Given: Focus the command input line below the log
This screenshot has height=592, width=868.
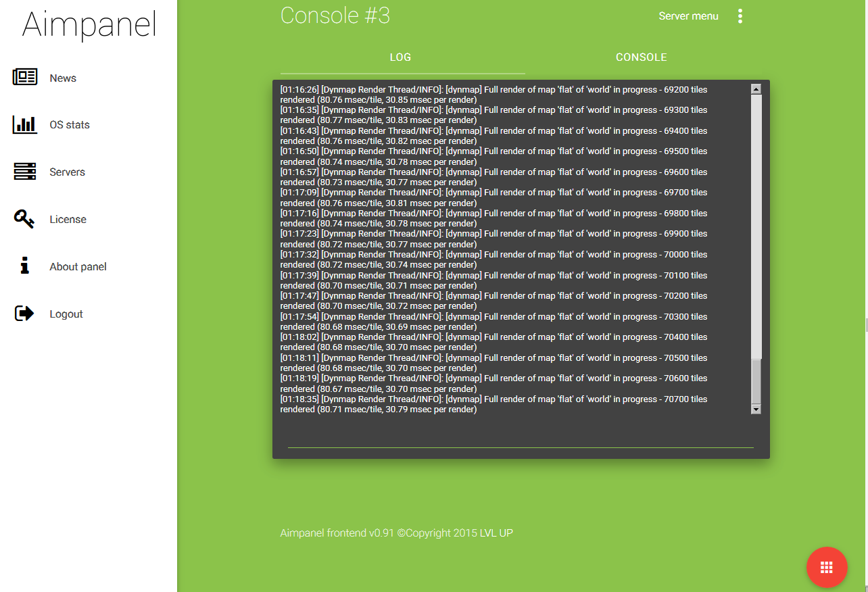Looking at the screenshot, I should [x=521, y=439].
